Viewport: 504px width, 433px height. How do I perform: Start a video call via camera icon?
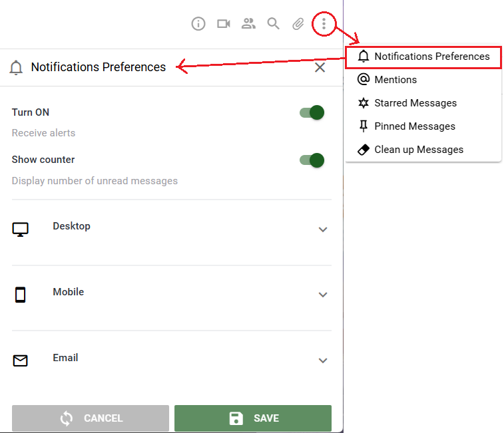(224, 24)
